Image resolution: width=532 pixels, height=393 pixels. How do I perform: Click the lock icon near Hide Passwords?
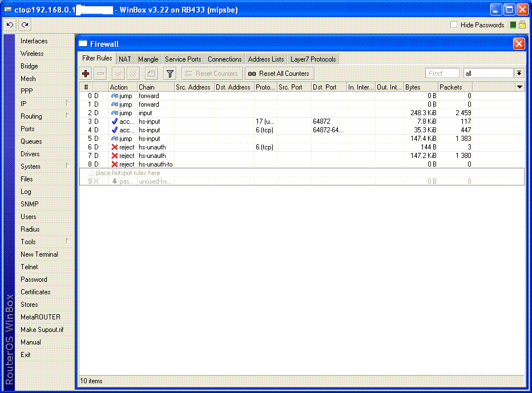tap(522, 25)
